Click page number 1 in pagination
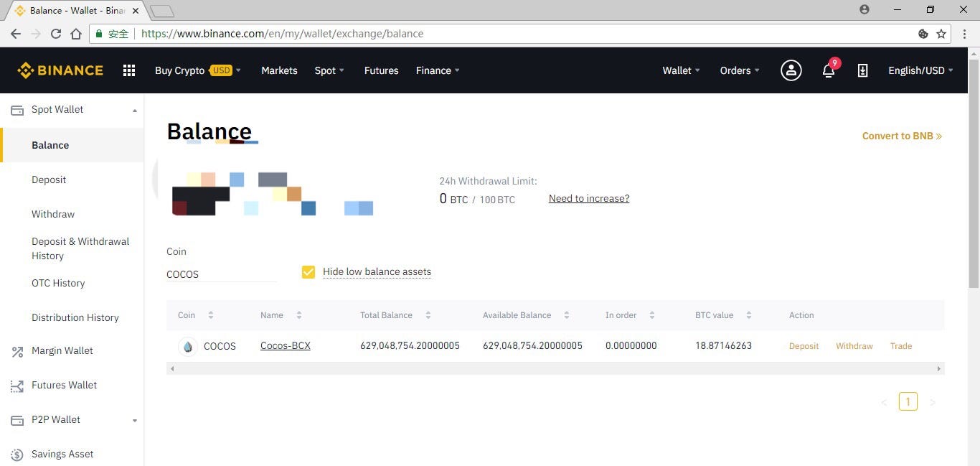This screenshot has width=980, height=466. (908, 402)
